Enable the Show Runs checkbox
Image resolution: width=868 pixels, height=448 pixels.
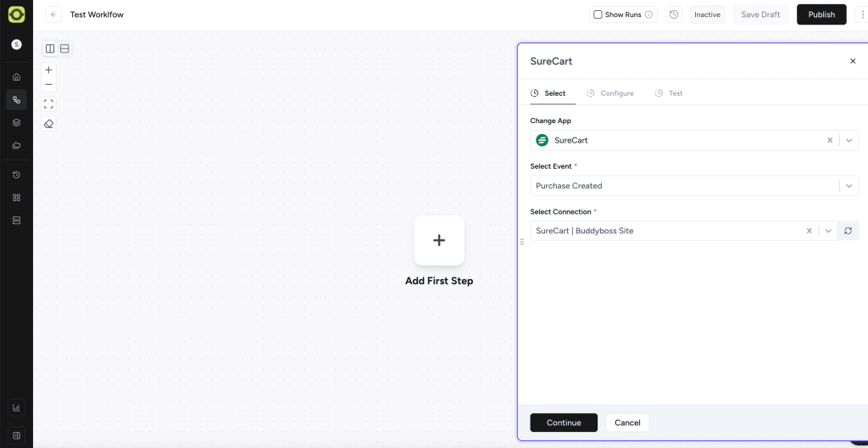(x=598, y=14)
